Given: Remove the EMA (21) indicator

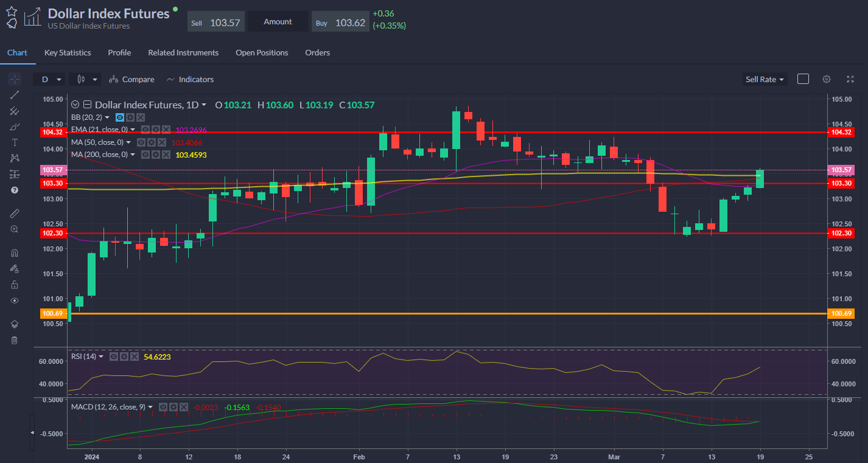Looking at the screenshot, I should point(166,130).
